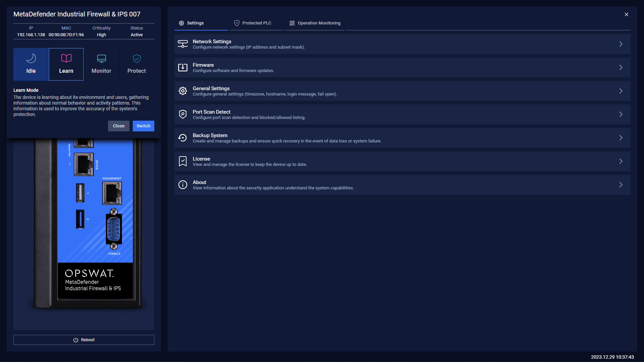Open Port Scan Detect title
The image size is (644, 362).
pos(212,112)
